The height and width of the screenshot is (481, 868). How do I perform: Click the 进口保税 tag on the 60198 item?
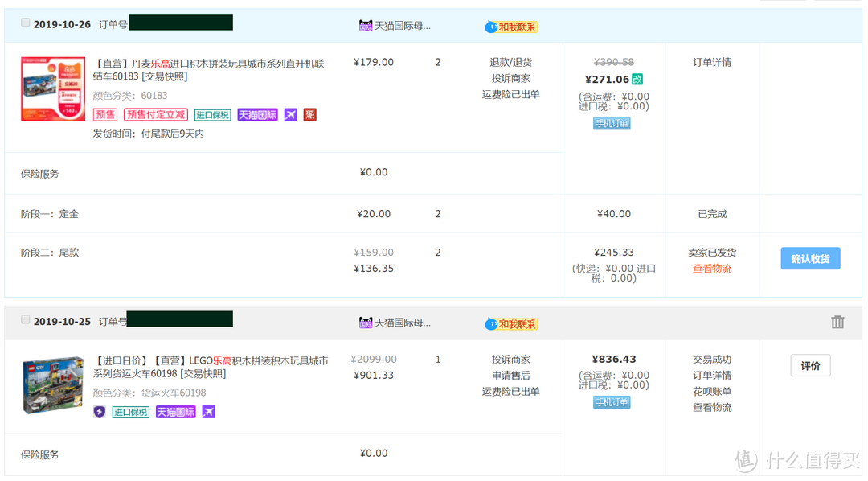point(131,412)
